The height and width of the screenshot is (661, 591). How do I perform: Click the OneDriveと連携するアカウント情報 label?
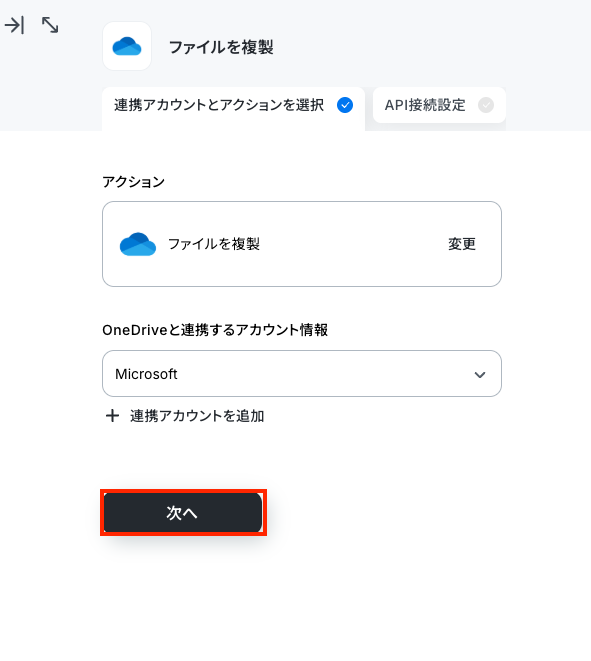tap(215, 330)
